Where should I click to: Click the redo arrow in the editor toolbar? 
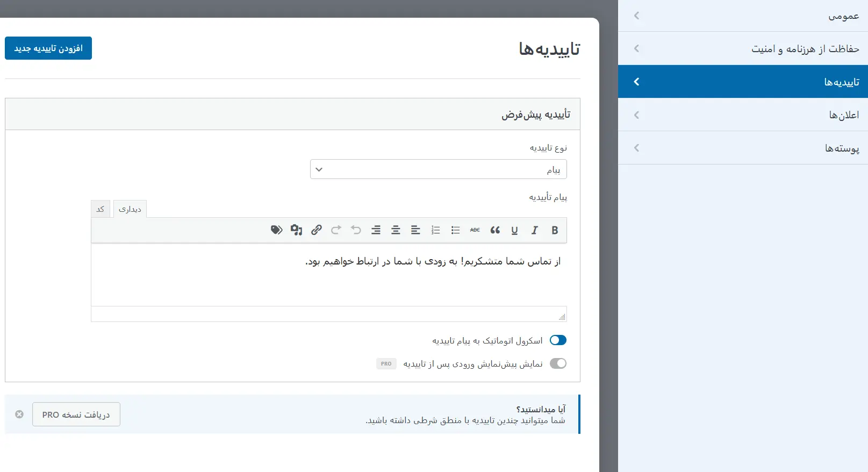[336, 230]
